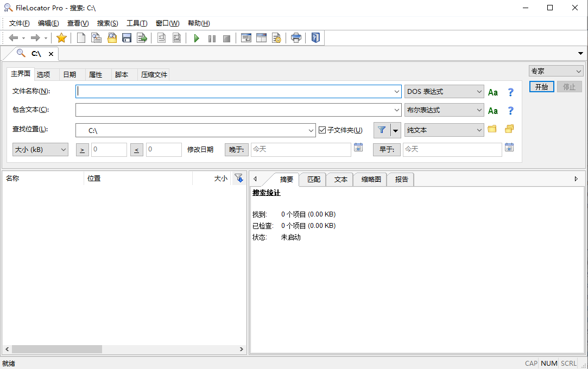Click blue question mark beside file name
This screenshot has width=588, height=369.
point(510,92)
